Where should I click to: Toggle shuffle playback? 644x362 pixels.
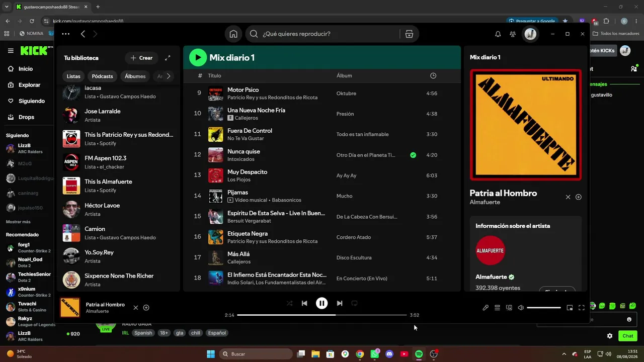tap(289, 303)
